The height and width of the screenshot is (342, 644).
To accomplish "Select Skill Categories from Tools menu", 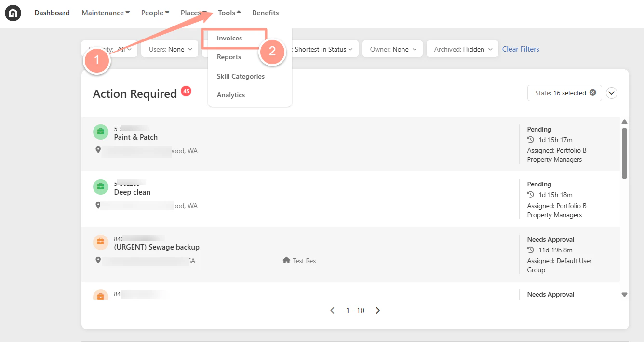I will [241, 76].
